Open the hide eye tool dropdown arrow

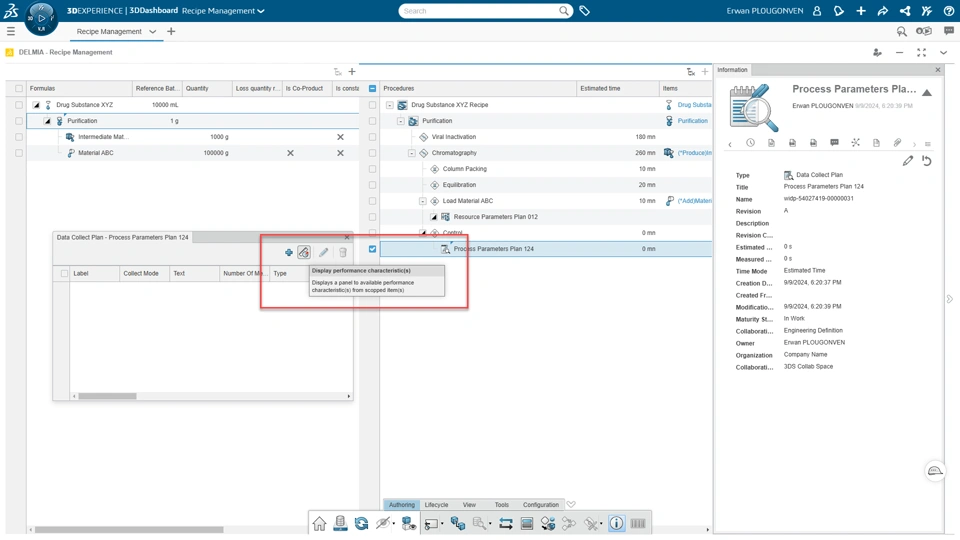coord(393,524)
